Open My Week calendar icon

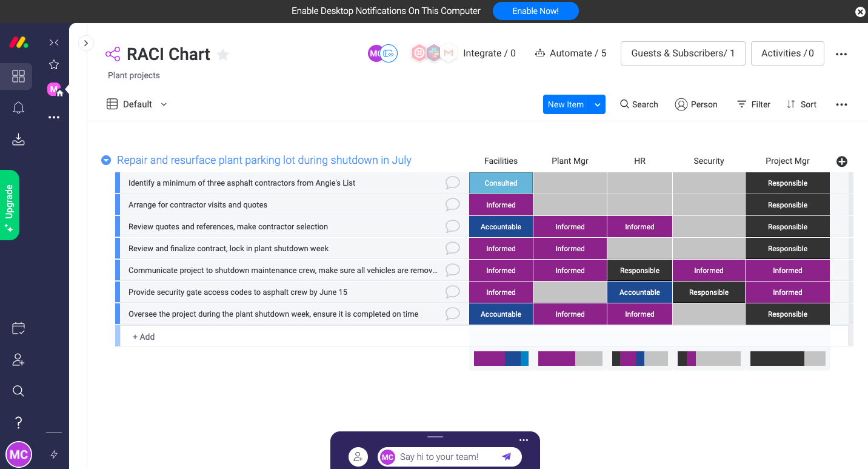point(19,328)
